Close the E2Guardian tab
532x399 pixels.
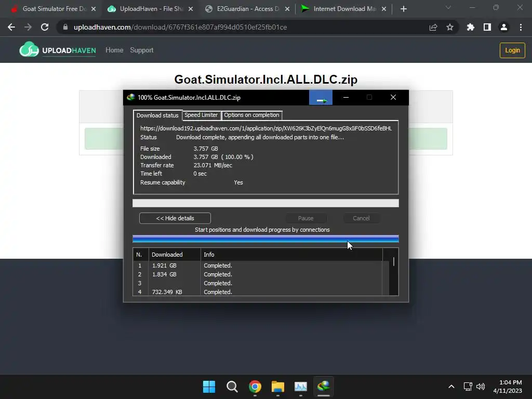pos(287,9)
